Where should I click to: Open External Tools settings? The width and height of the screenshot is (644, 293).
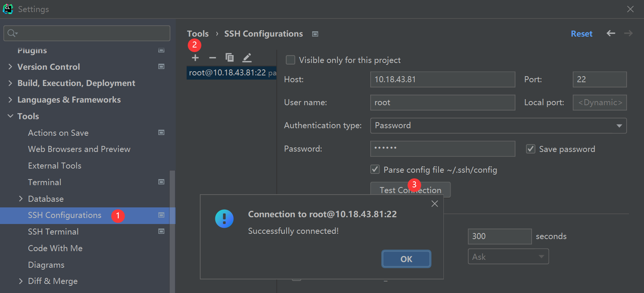[x=55, y=166]
